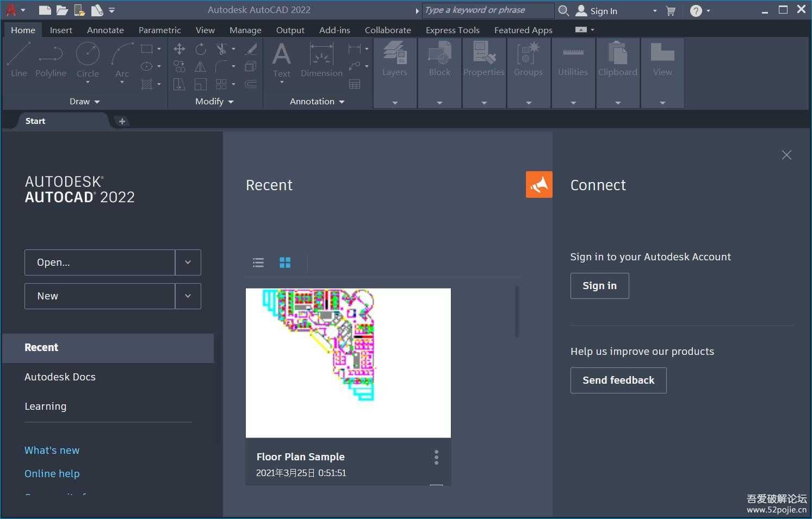Select the Line drawing tool
812x519 pixels.
18,55
